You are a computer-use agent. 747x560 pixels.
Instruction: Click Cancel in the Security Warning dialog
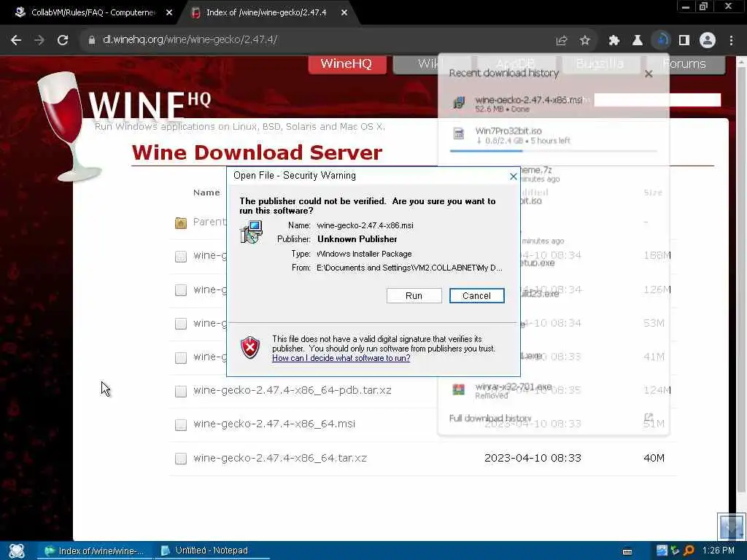476,296
